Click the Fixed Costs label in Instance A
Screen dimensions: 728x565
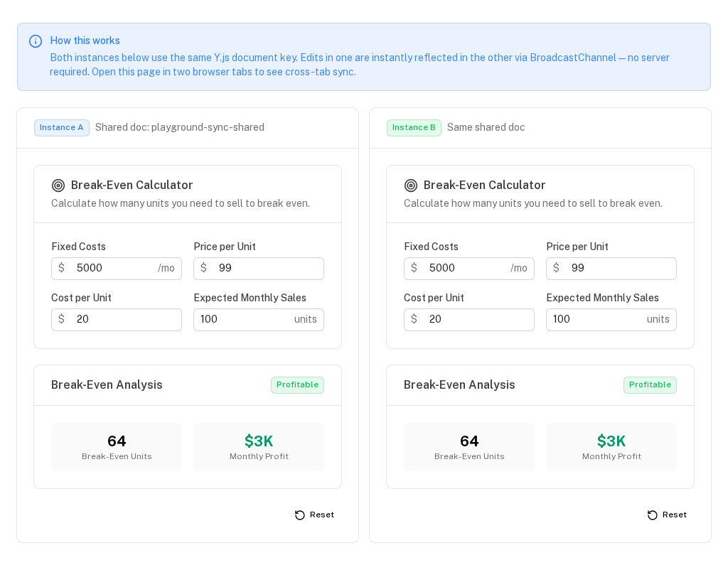pos(78,247)
